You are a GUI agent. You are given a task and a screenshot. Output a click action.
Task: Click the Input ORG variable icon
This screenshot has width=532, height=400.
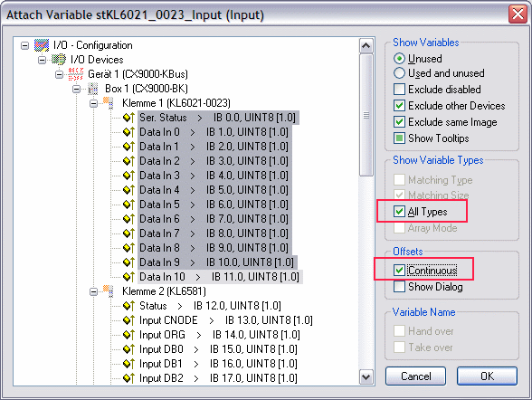point(128,335)
